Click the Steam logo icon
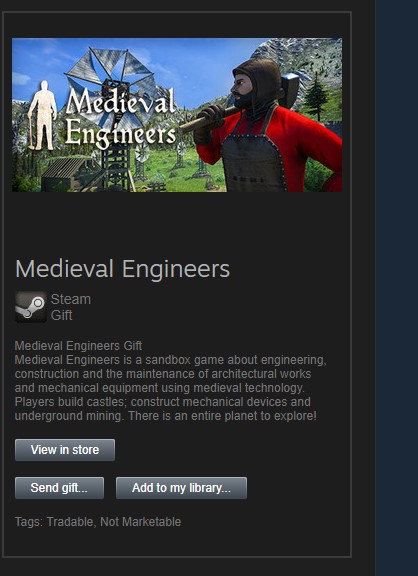 pyautogui.click(x=31, y=307)
